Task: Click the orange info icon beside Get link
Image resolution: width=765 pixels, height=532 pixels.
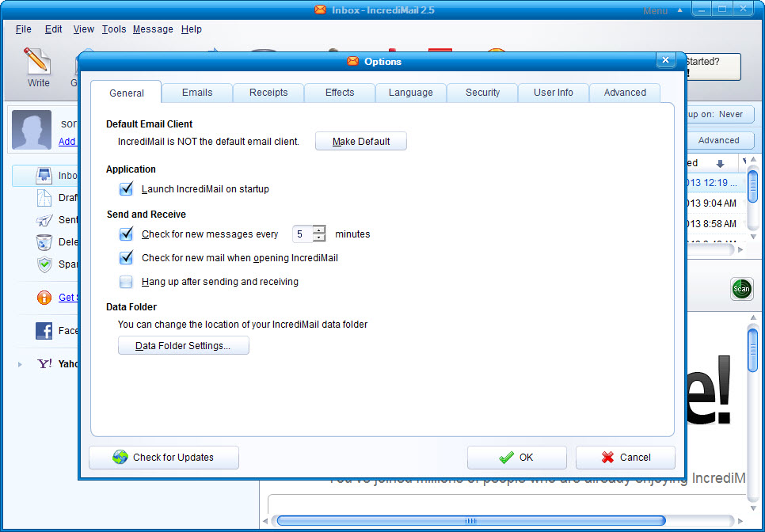Action: (x=44, y=298)
